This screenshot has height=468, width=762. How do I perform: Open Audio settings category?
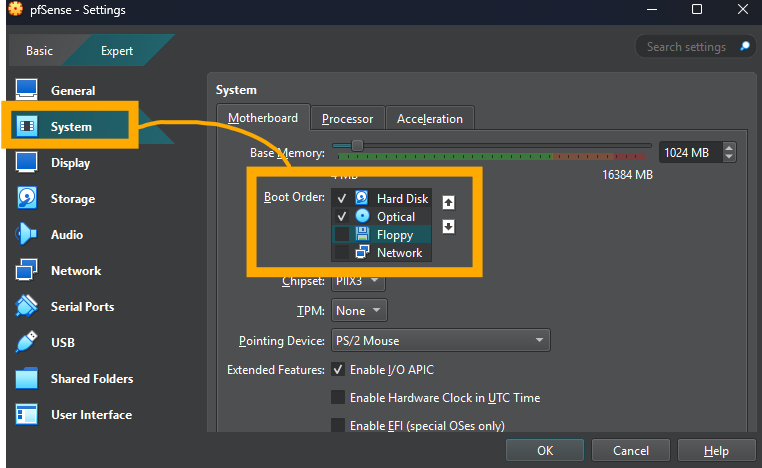tap(67, 234)
